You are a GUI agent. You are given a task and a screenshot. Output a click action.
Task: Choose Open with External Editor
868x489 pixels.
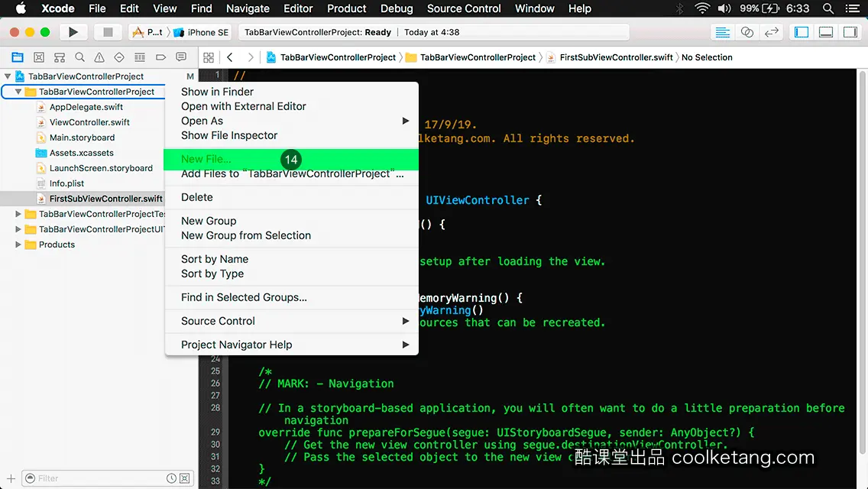[292, 106]
